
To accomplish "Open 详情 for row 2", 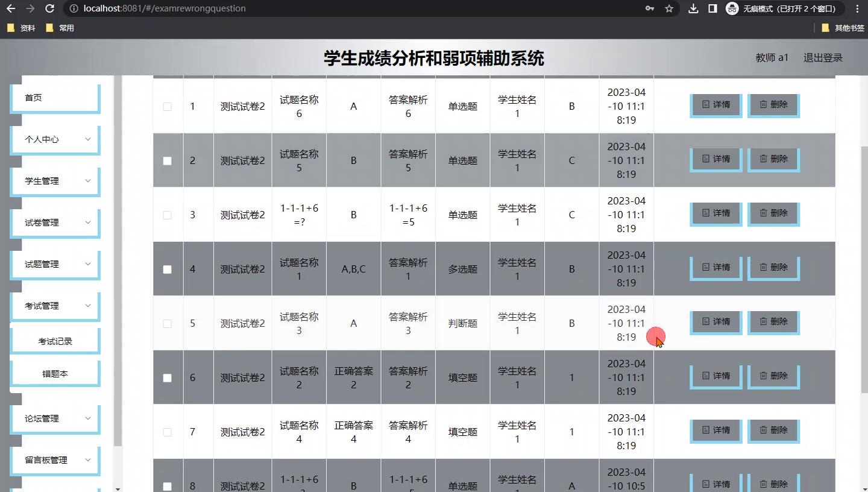I will tap(716, 159).
